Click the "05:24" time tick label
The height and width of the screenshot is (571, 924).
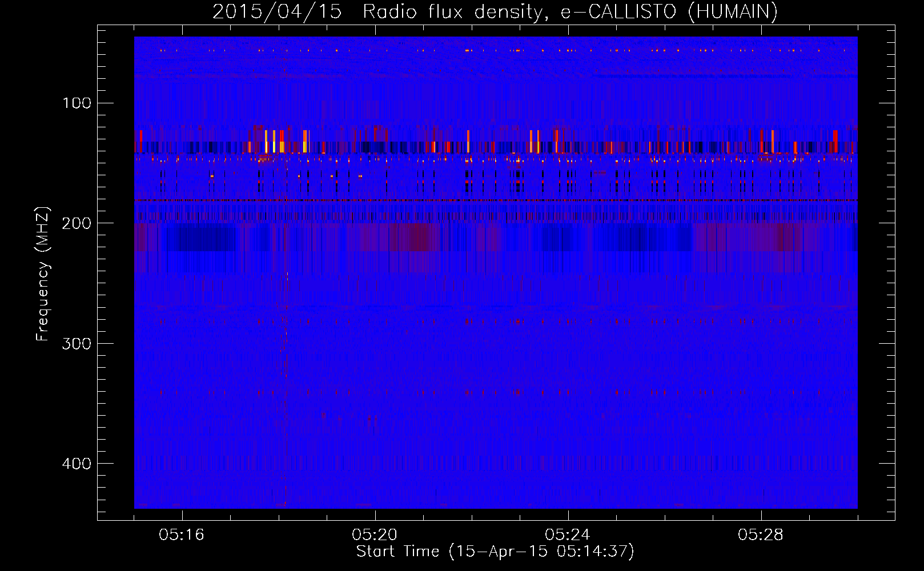[x=568, y=535]
